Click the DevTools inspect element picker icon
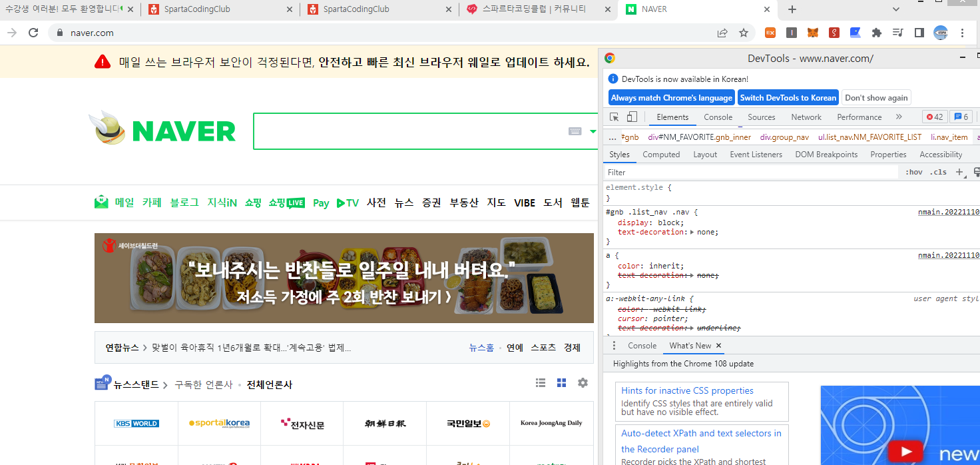 (614, 117)
